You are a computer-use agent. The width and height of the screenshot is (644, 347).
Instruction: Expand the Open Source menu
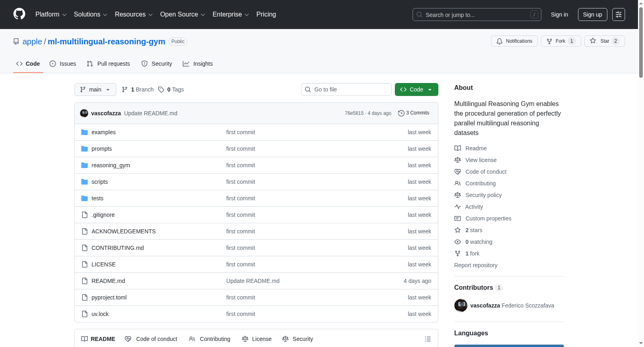click(x=183, y=15)
